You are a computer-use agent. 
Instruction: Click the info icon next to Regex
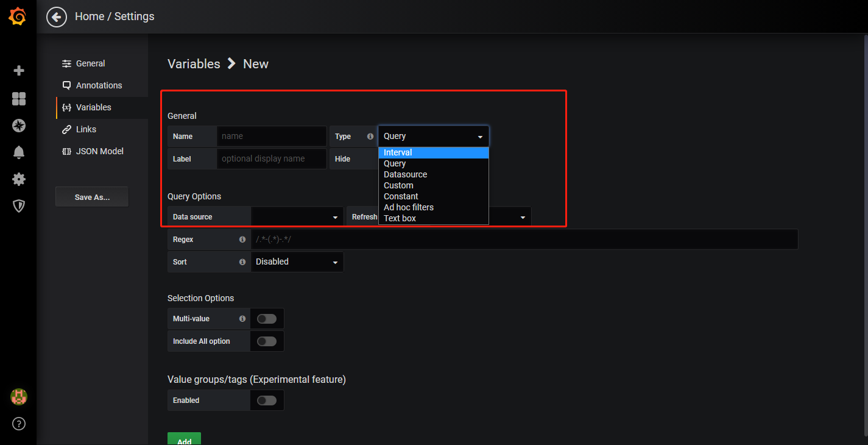click(242, 240)
